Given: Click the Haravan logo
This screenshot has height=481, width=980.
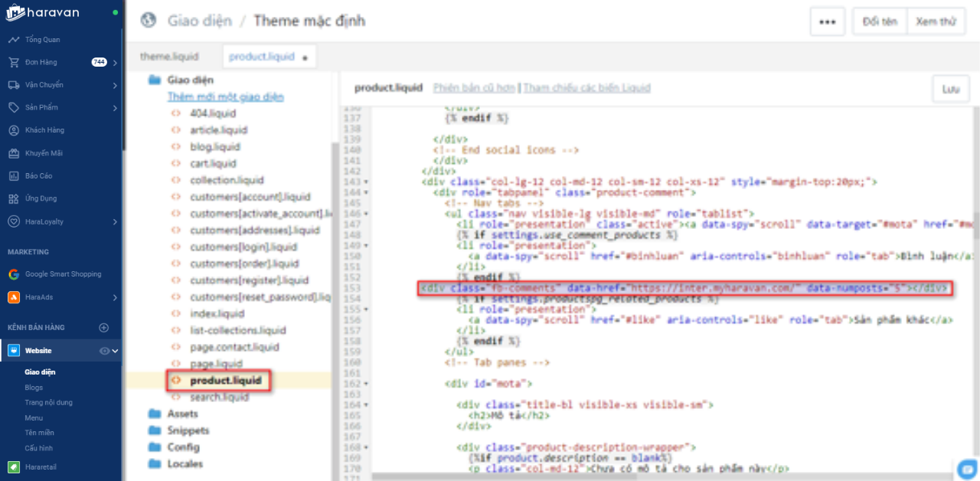Looking at the screenshot, I should 44,12.
